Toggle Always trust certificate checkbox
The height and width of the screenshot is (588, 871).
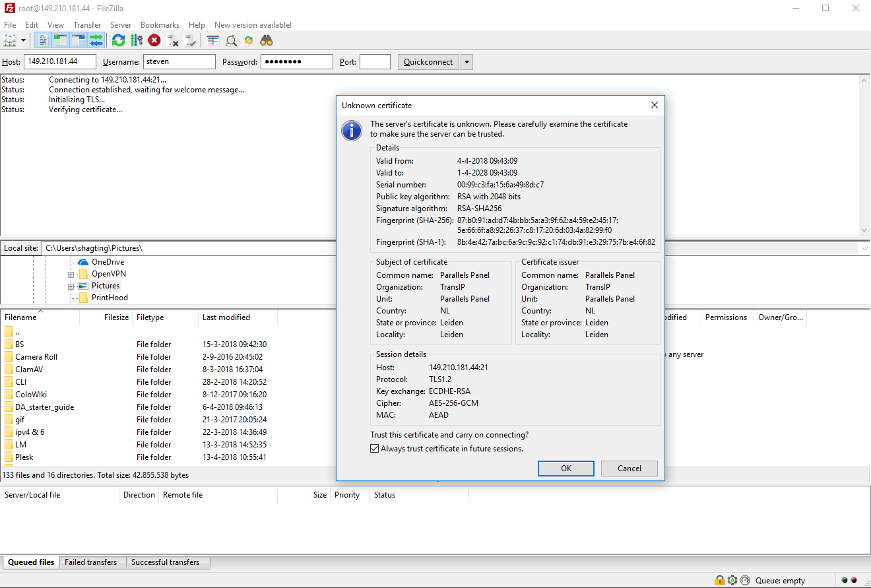pyautogui.click(x=375, y=449)
